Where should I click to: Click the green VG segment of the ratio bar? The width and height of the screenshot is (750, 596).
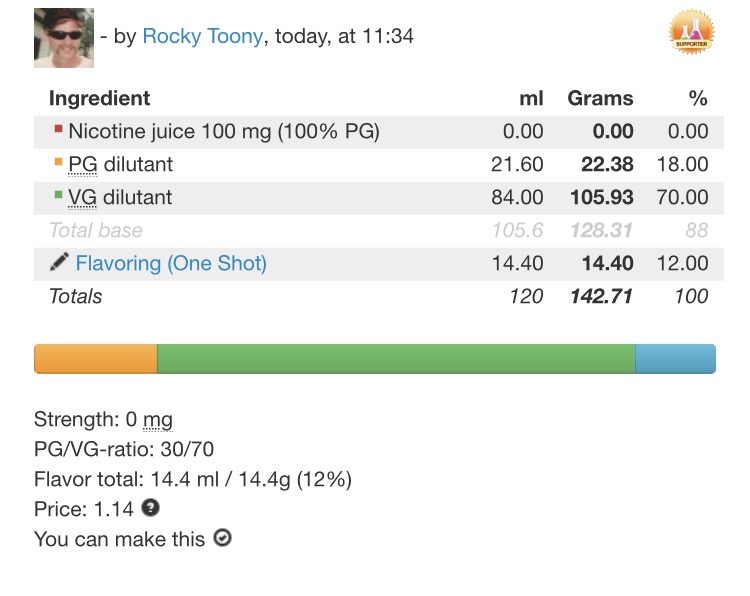tap(396, 359)
